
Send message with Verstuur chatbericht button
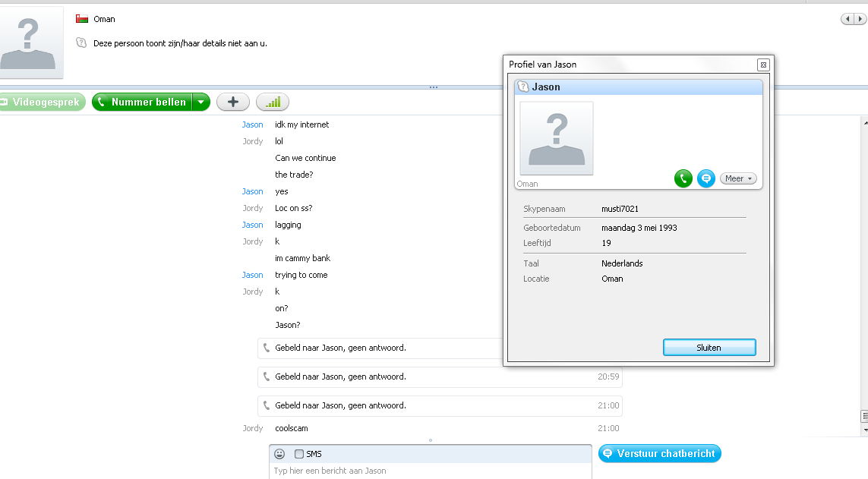(659, 453)
